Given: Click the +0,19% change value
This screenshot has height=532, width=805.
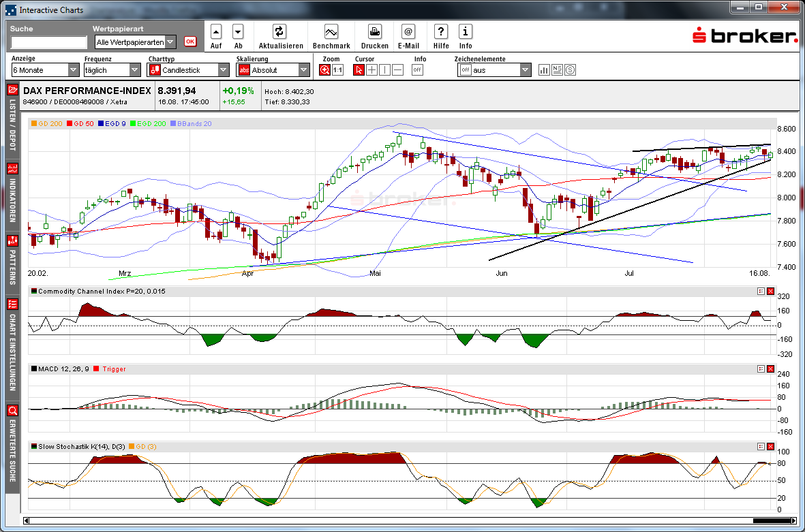Looking at the screenshot, I should pyautogui.click(x=238, y=91).
